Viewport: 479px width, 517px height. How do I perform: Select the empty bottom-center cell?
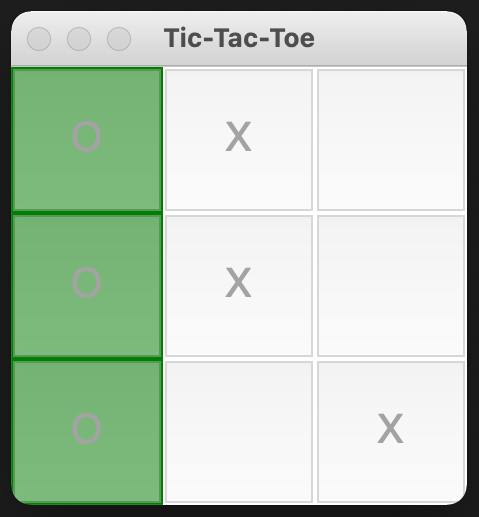pos(239,432)
